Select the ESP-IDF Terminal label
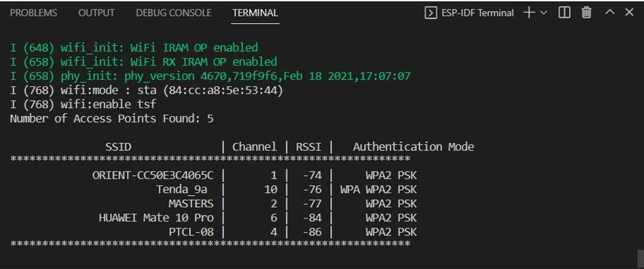Screen dimensions: 644x269 [477, 13]
